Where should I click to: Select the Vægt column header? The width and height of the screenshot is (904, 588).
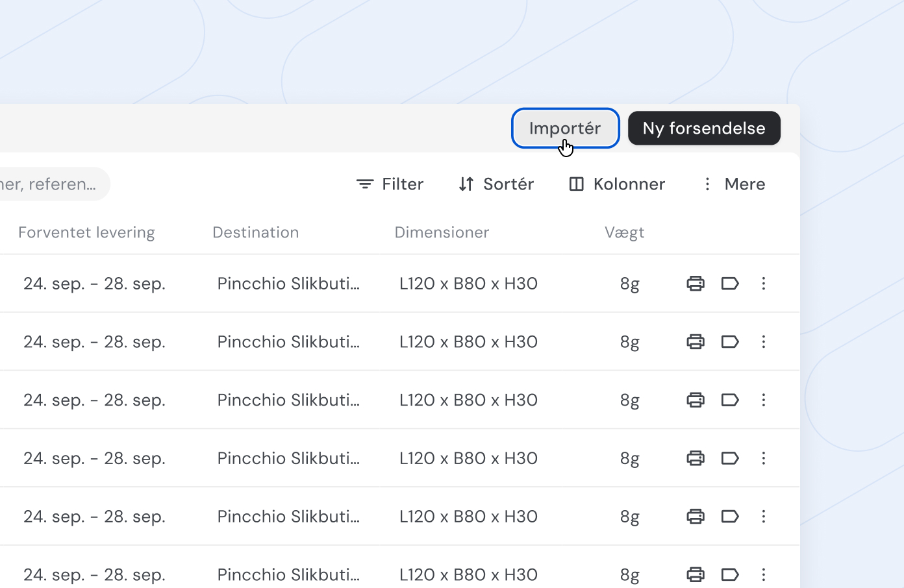pyautogui.click(x=624, y=232)
